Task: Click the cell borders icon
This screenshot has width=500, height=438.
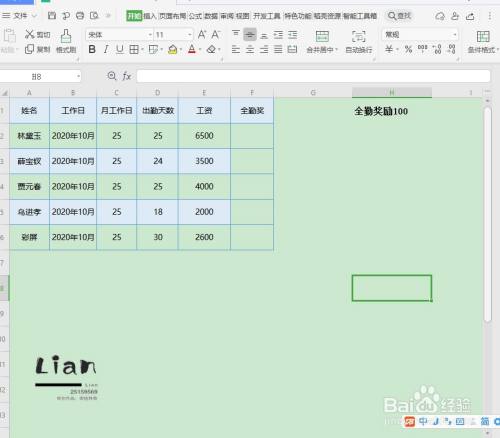Action: (134, 49)
